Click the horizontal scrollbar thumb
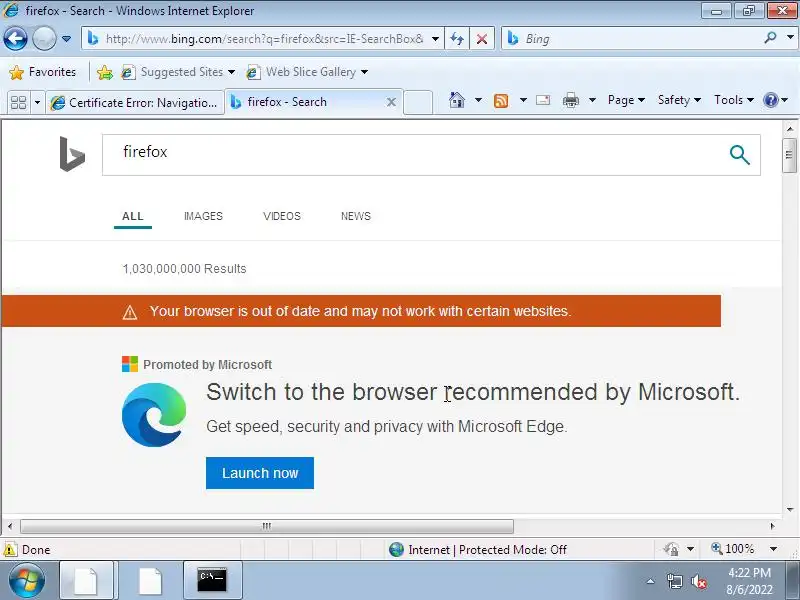800x600 pixels. (x=267, y=526)
